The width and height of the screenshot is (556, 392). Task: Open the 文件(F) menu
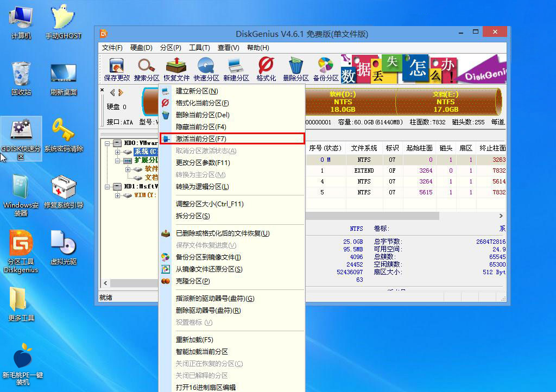[x=112, y=47]
